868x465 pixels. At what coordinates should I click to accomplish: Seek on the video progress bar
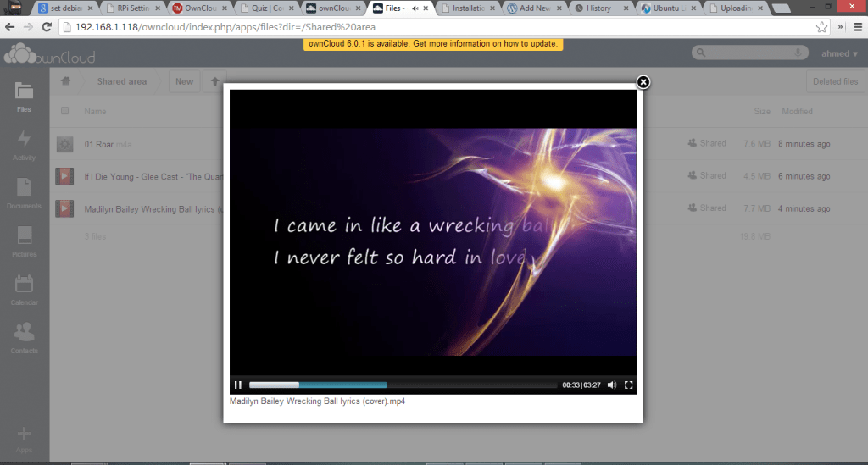pyautogui.click(x=403, y=385)
